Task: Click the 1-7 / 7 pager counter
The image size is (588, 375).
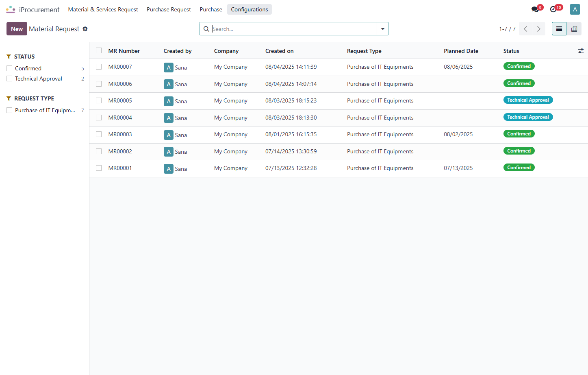Action: (507, 29)
